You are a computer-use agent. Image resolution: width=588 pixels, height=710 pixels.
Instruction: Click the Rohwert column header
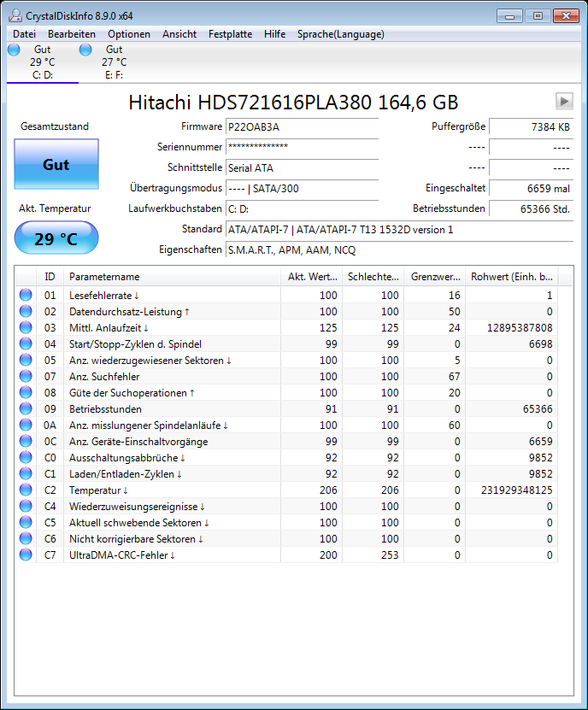coord(512,277)
